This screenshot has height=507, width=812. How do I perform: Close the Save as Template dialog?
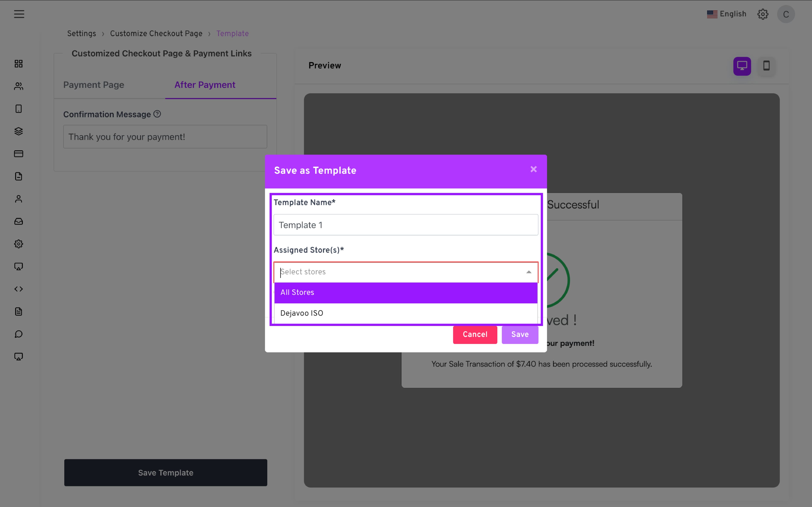pos(534,169)
